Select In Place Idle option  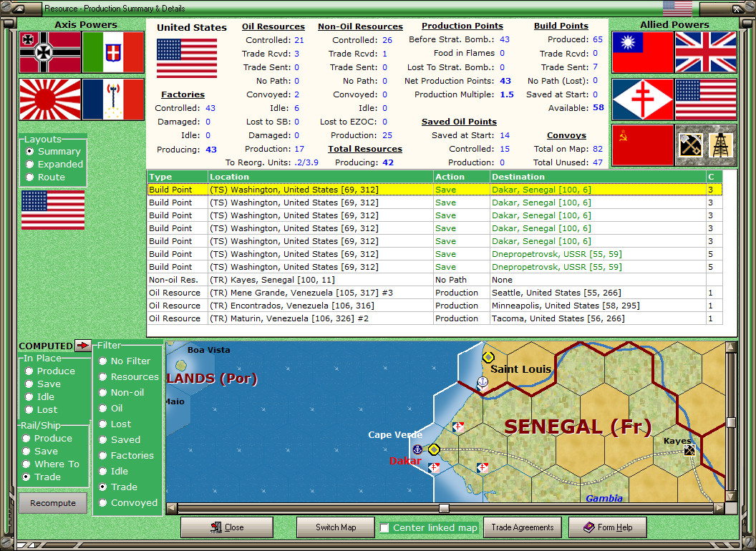(x=40, y=396)
